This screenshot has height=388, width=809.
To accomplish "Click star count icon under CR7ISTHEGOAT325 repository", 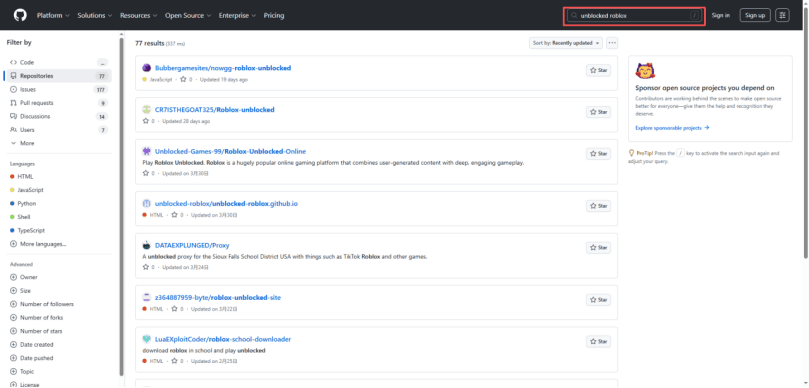I will tap(145, 121).
